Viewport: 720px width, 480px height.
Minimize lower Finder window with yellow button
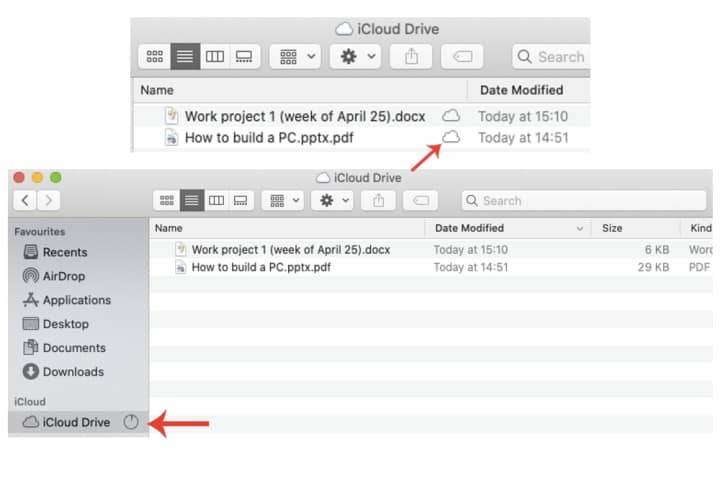click(37, 177)
